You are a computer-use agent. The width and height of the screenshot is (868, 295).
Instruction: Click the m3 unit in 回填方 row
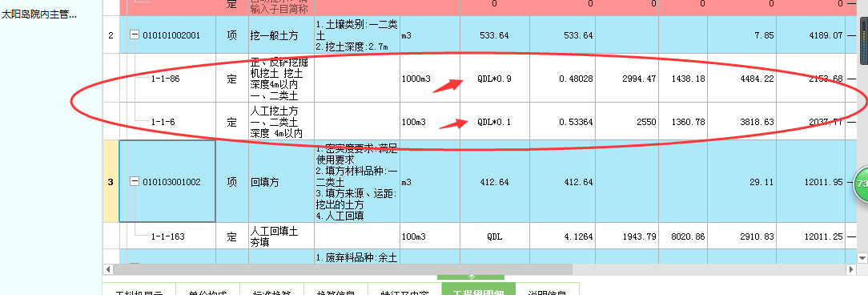pos(430,181)
